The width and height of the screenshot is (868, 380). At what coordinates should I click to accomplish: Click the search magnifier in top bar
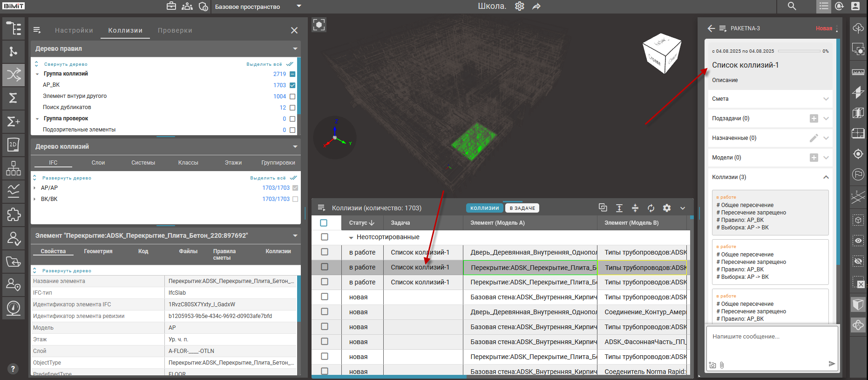pos(792,7)
